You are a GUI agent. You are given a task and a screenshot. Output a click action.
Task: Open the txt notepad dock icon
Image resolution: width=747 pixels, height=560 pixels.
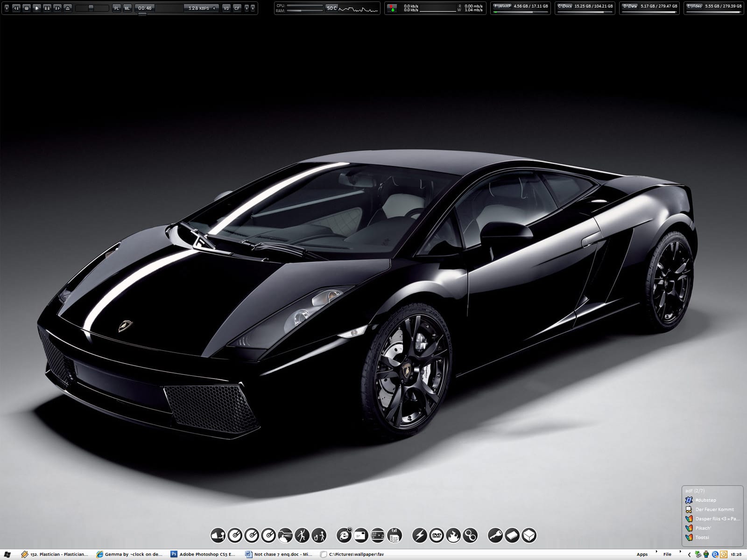tap(395, 535)
